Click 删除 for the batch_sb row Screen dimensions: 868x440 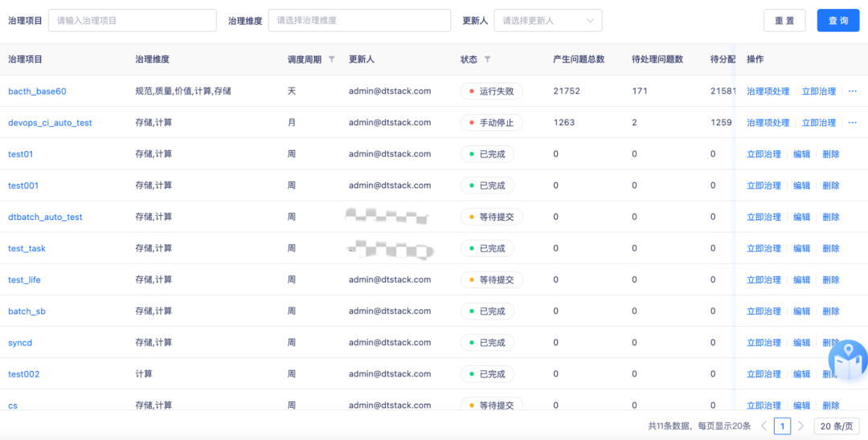(x=830, y=311)
